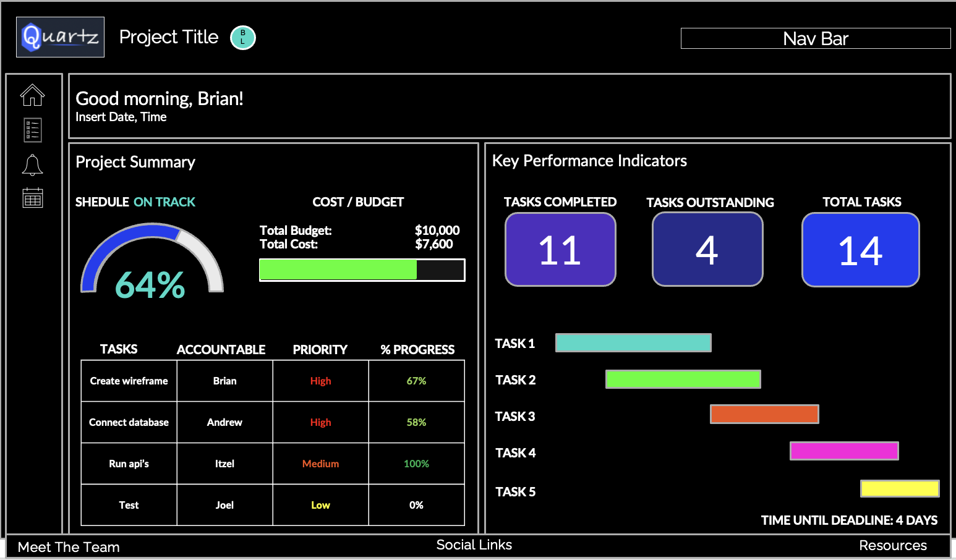This screenshot has width=956, height=560.
Task: Click the TASK 1 label
Action: (515, 344)
